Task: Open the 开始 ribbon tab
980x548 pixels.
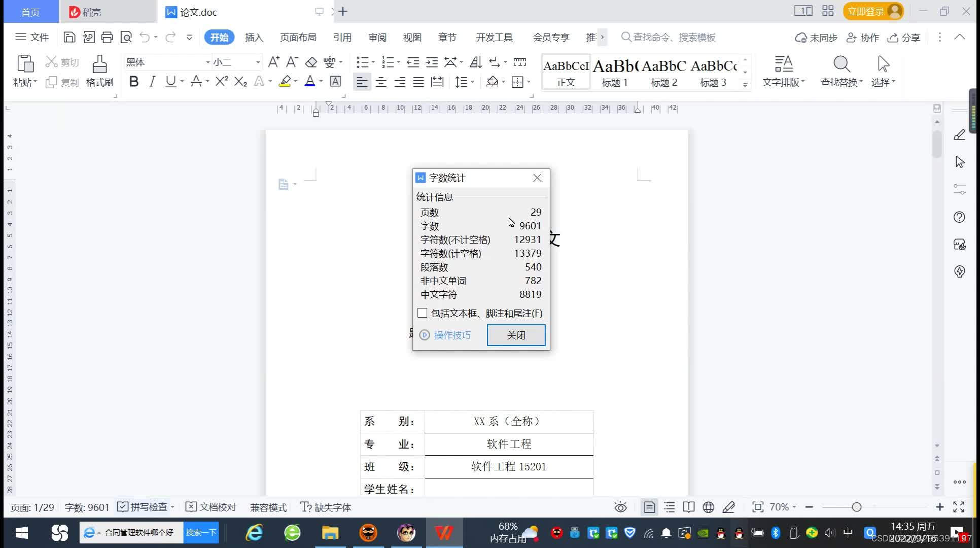Action: click(218, 37)
